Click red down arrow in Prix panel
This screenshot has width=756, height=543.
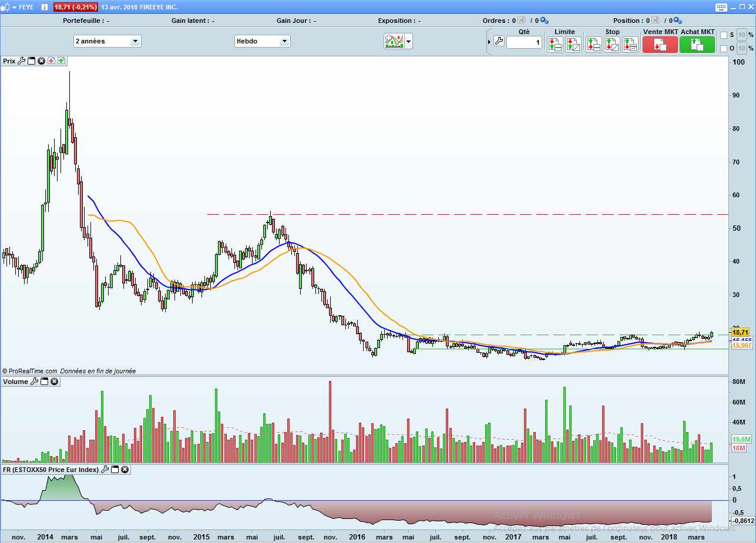point(51,60)
